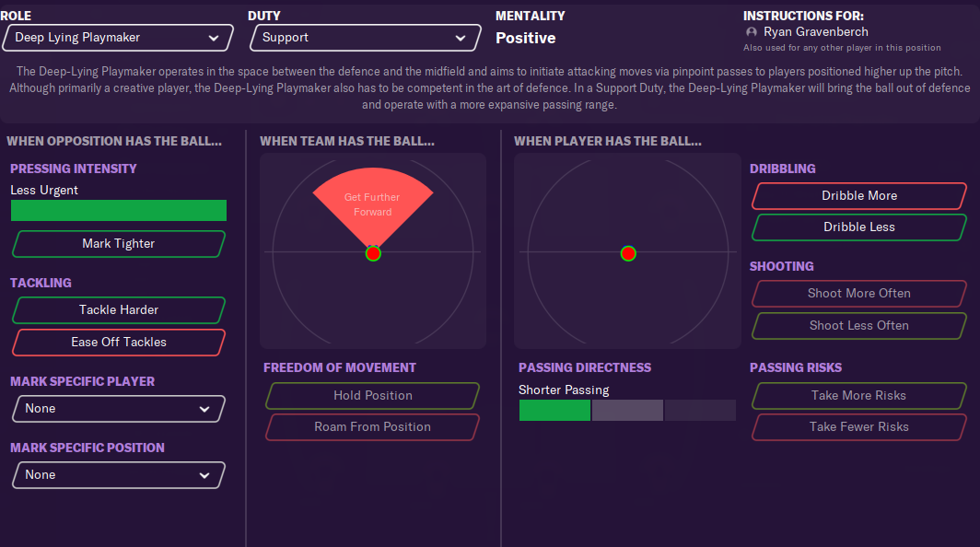The width and height of the screenshot is (980, 547).
Task: Expand the Mark Specific Player dropdown
Action: [119, 409]
